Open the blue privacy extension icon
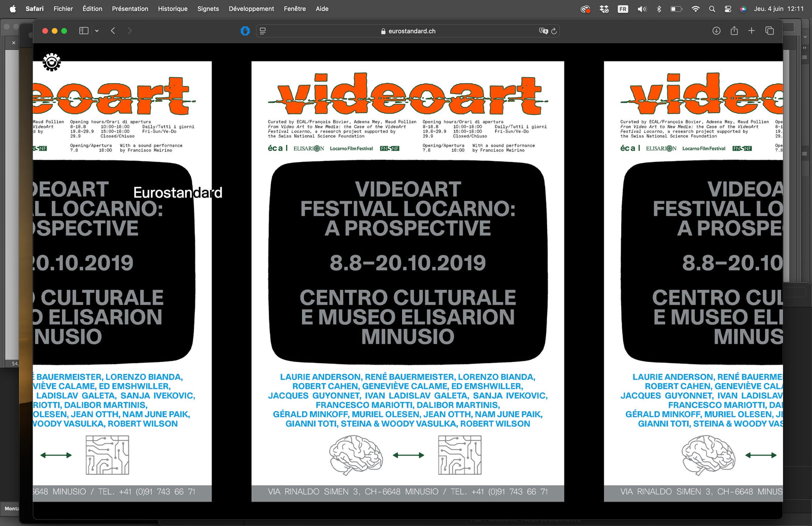This screenshot has height=526, width=812. (x=245, y=31)
